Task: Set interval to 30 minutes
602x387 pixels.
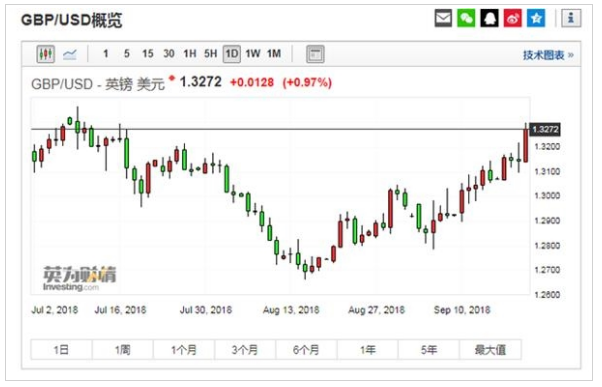Action: (169, 54)
